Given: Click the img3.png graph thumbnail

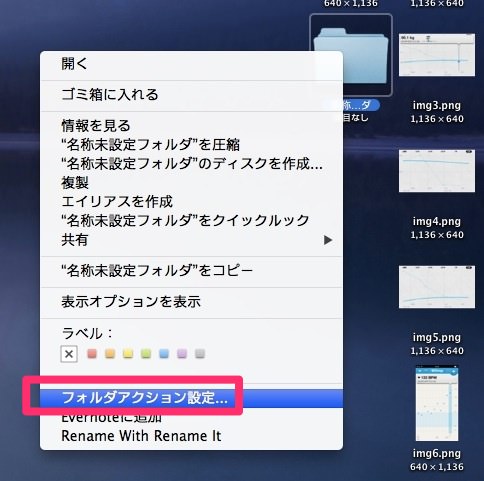Looking at the screenshot, I should tap(437, 55).
